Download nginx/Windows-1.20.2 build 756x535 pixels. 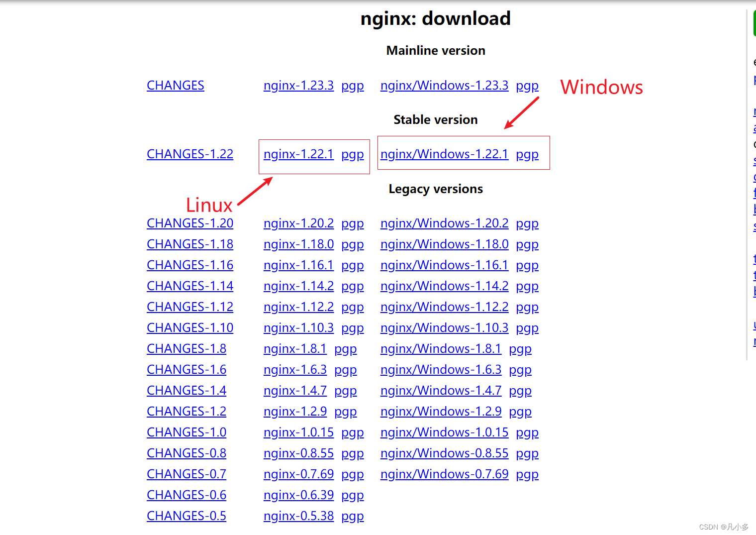(x=444, y=223)
